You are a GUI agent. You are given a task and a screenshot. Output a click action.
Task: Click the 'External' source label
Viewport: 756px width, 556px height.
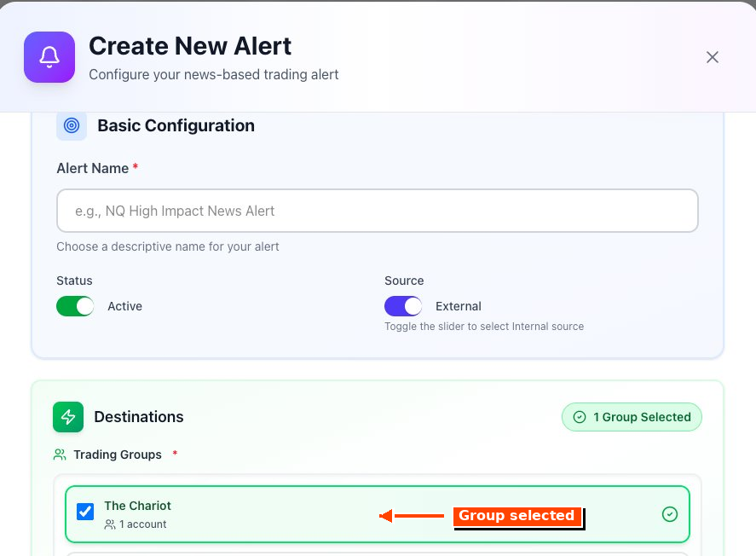[459, 306]
